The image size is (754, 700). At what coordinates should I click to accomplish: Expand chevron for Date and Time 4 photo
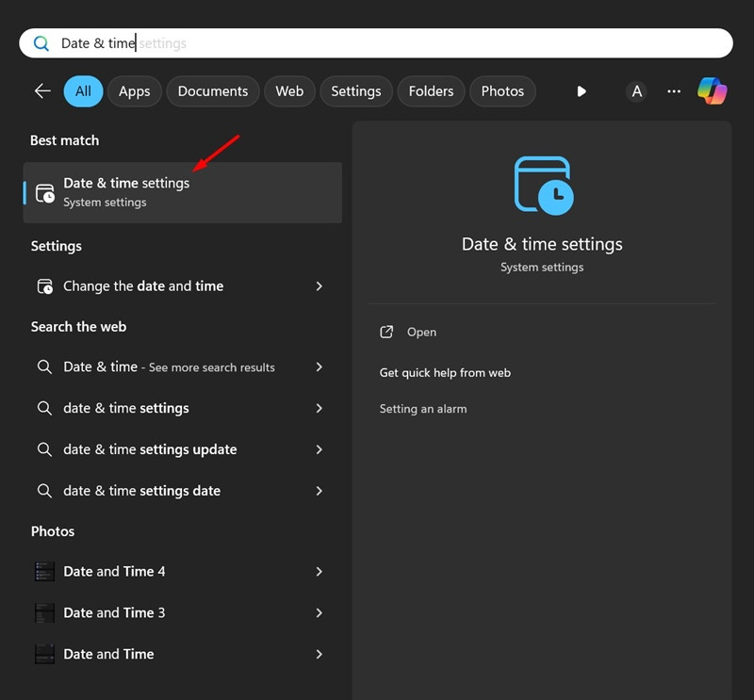(x=319, y=571)
